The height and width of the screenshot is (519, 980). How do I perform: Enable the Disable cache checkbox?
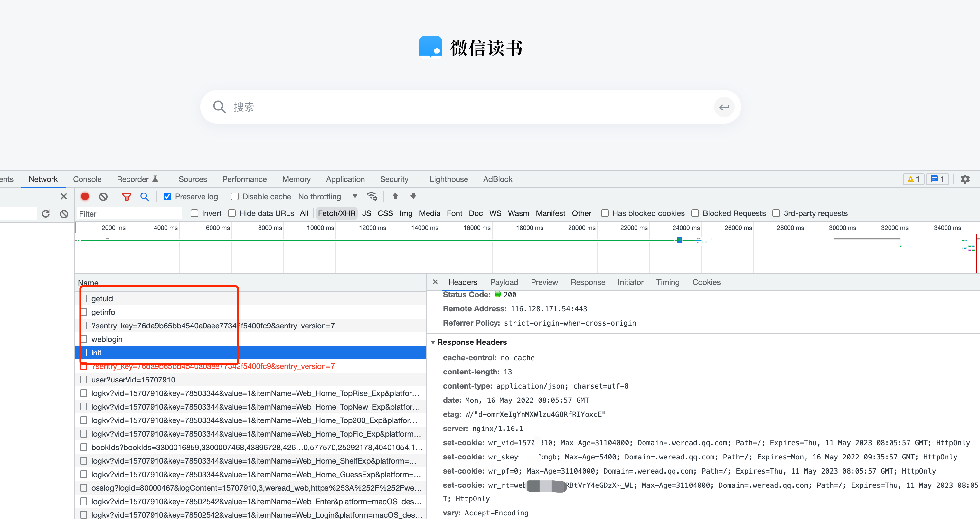235,196
